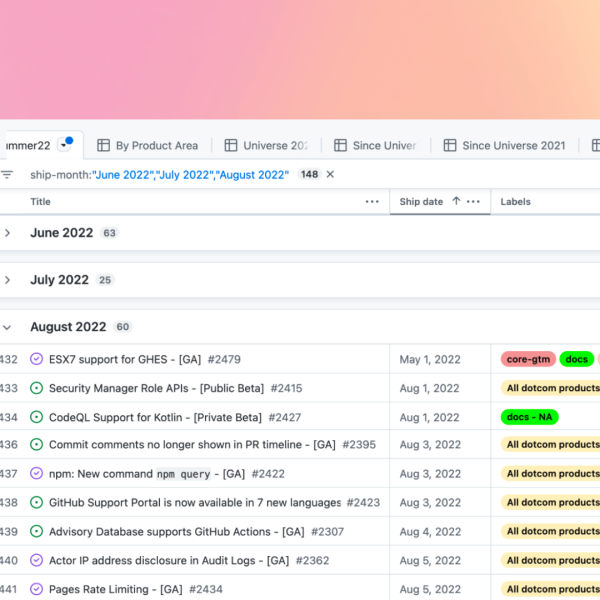600x600 pixels.
Task: Click the 148 filter result count
Action: 309,174
